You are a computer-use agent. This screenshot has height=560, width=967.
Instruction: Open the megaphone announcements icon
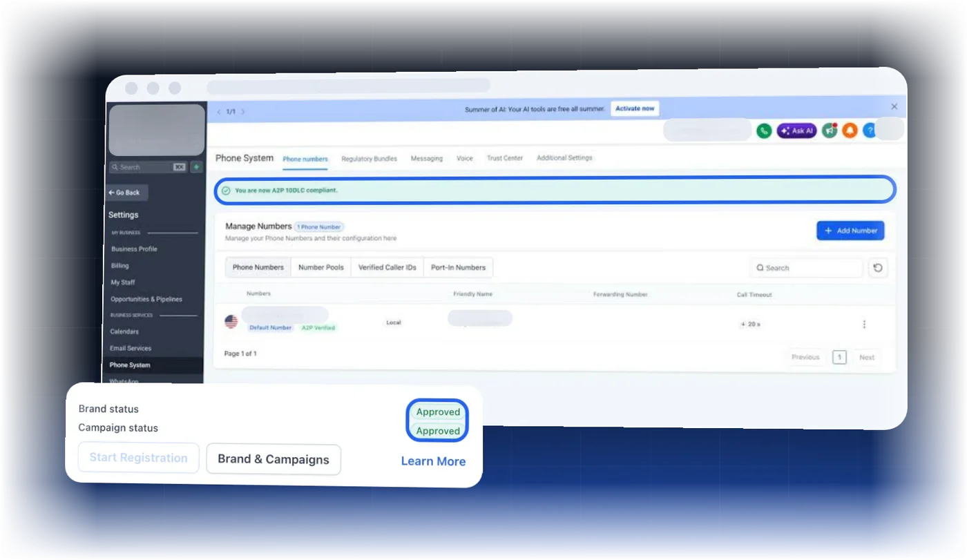pos(830,131)
